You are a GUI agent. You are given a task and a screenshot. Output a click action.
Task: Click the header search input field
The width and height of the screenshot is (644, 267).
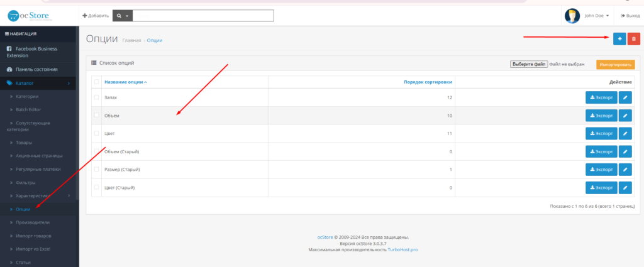(203, 16)
